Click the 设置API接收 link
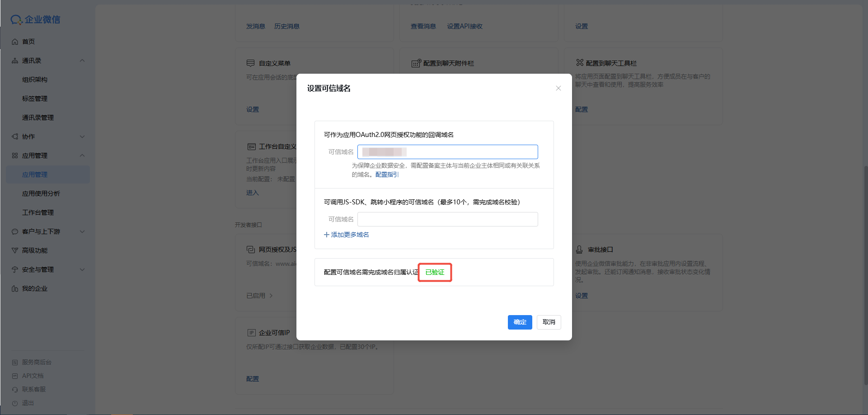The width and height of the screenshot is (868, 415). (465, 26)
